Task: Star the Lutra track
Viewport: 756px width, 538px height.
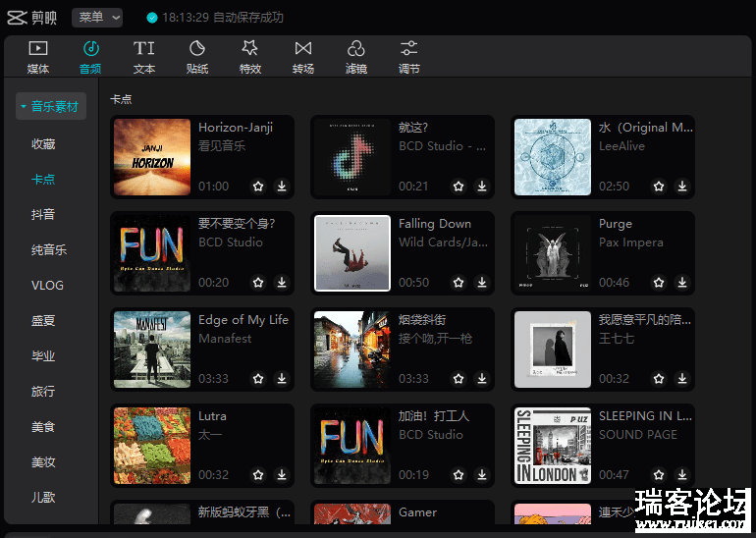Action: click(258, 475)
